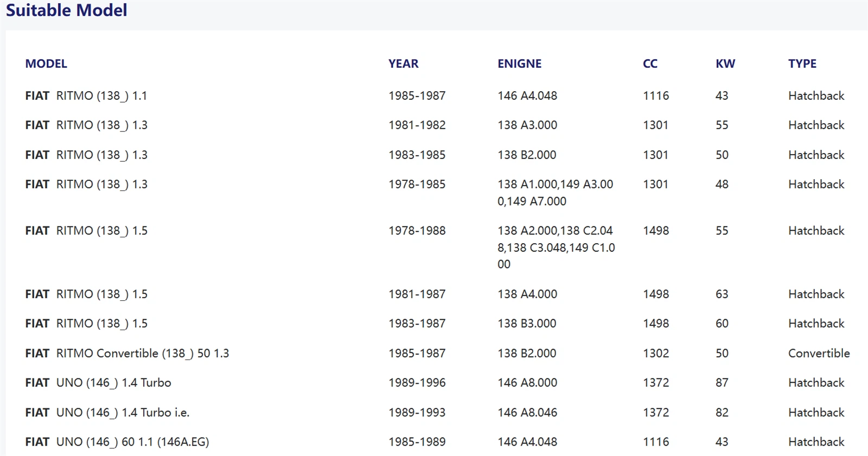The image size is (868, 456).
Task: Click KW value 48
Action: coord(722,184)
